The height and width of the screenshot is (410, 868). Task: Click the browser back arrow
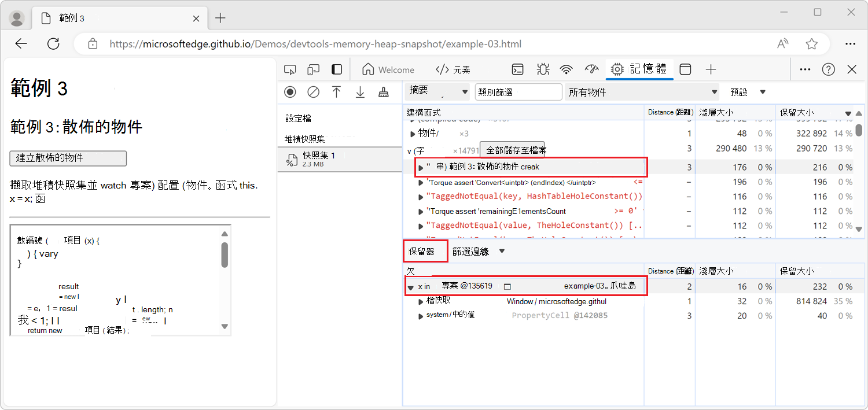point(21,44)
